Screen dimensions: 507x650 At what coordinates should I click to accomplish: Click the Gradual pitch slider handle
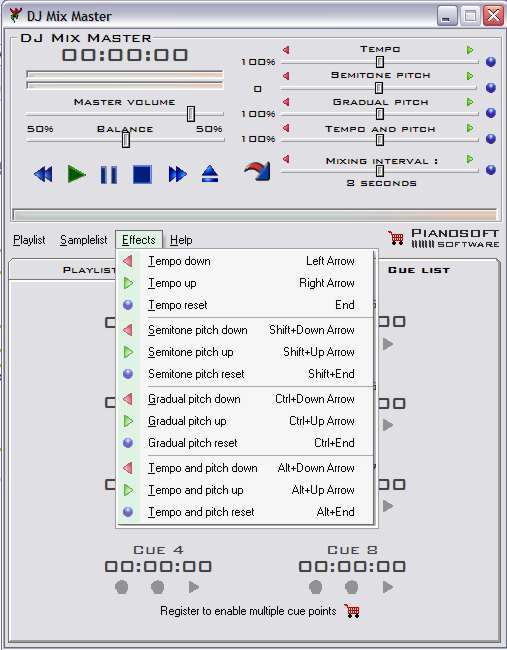[x=380, y=114]
